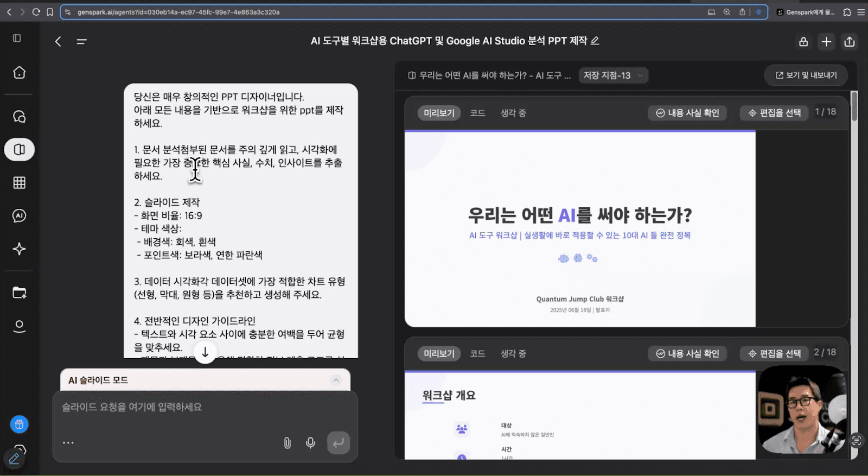
Task: Select 미리보기 tab on slide 2/18
Action: point(439,353)
